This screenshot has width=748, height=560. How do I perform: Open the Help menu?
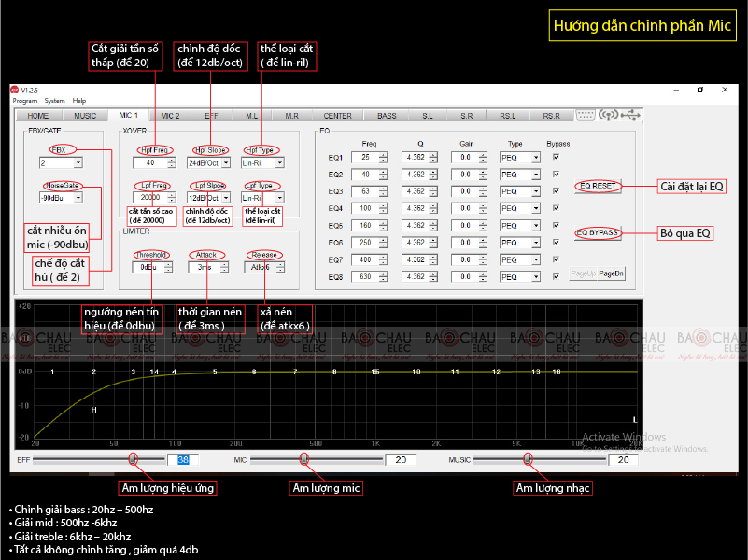79,101
